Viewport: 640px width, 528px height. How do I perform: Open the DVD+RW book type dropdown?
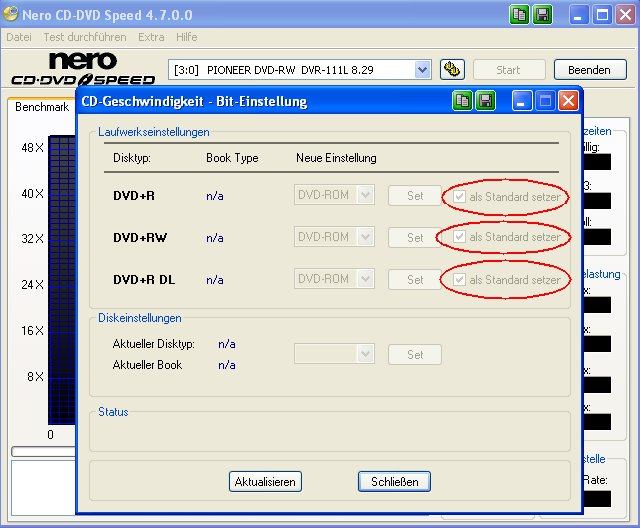pos(334,237)
